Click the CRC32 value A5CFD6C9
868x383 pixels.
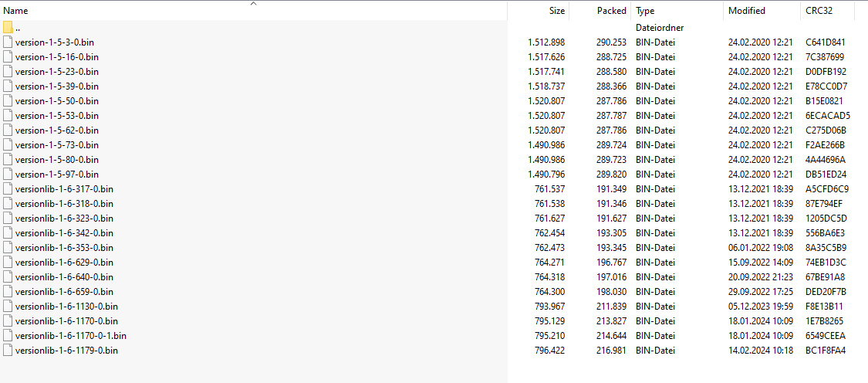(827, 189)
